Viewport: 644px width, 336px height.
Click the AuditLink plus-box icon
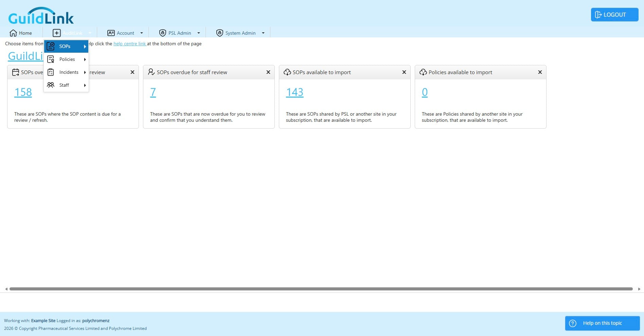tap(57, 33)
